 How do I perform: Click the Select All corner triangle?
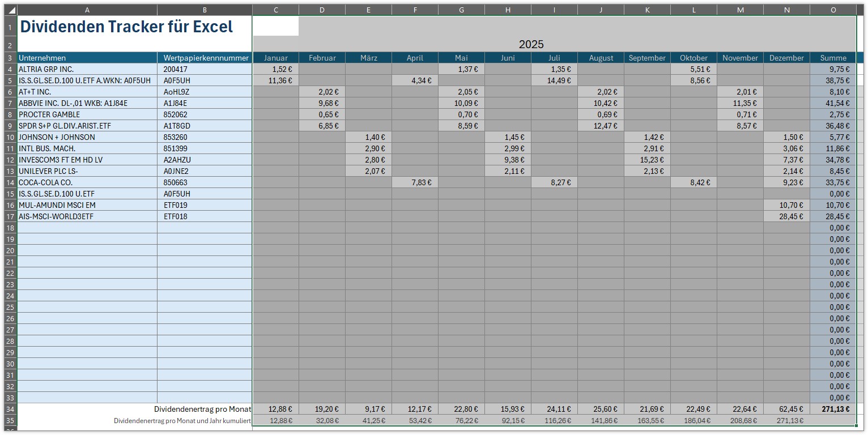click(11, 10)
